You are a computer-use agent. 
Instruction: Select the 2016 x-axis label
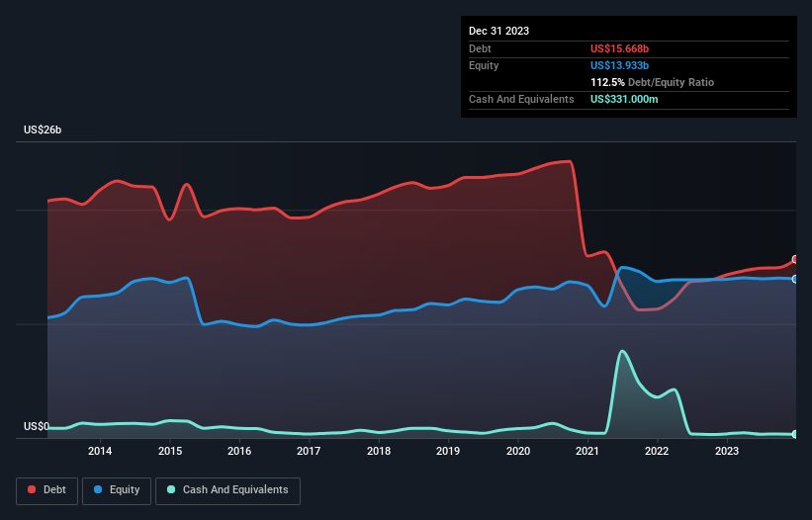click(x=239, y=451)
